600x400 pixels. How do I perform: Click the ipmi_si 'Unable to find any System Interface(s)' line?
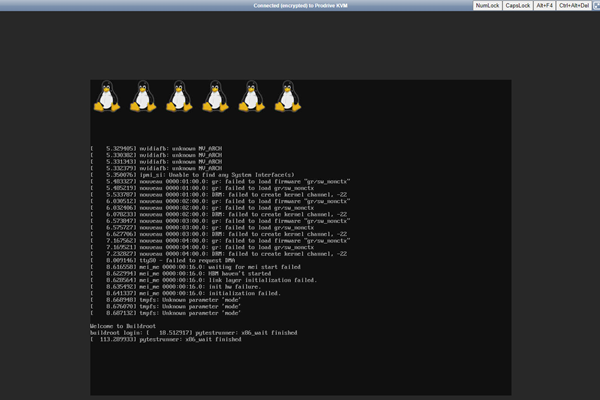(x=192, y=175)
